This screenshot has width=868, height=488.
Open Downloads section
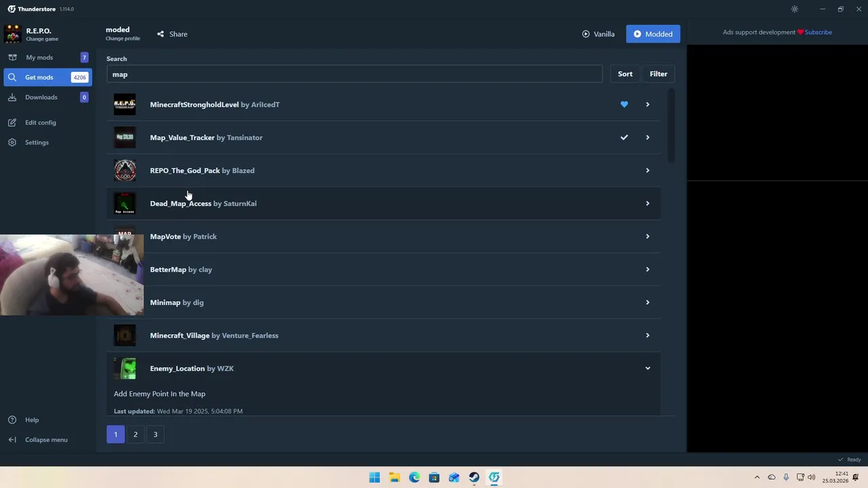(x=47, y=97)
